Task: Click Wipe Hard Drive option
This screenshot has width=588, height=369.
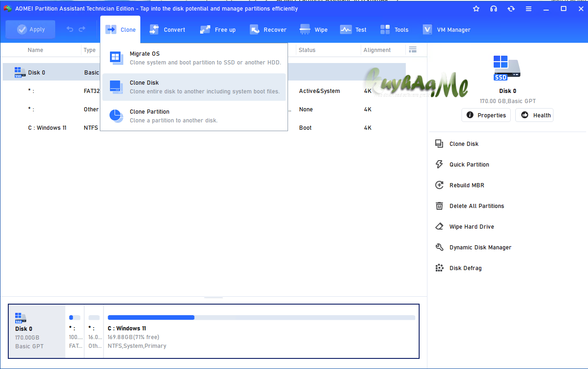Action: (472, 226)
